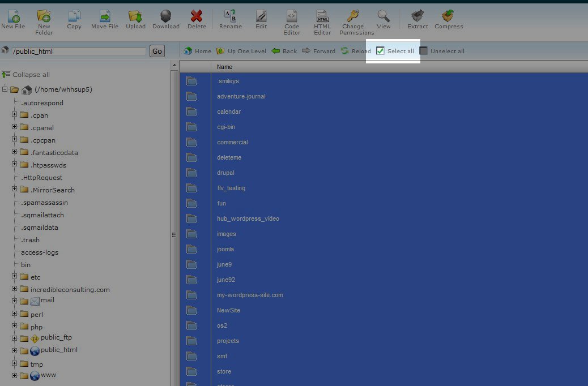Click the path input field
Image resolution: width=588 pixels, height=386 pixels.
pos(78,51)
